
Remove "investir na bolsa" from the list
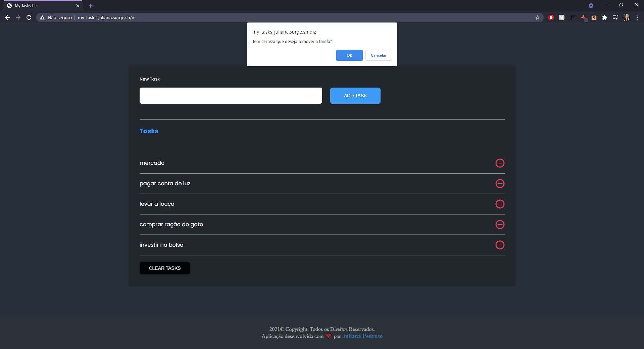500,245
